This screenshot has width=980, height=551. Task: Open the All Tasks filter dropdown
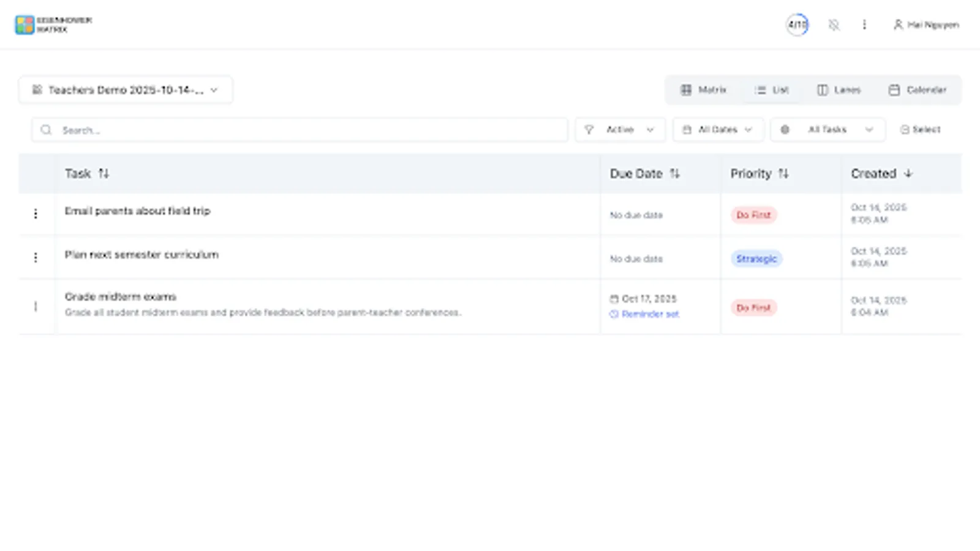tap(827, 129)
